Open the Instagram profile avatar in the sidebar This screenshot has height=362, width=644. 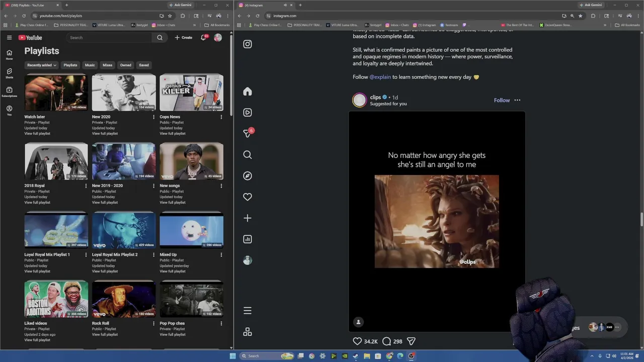(x=248, y=260)
